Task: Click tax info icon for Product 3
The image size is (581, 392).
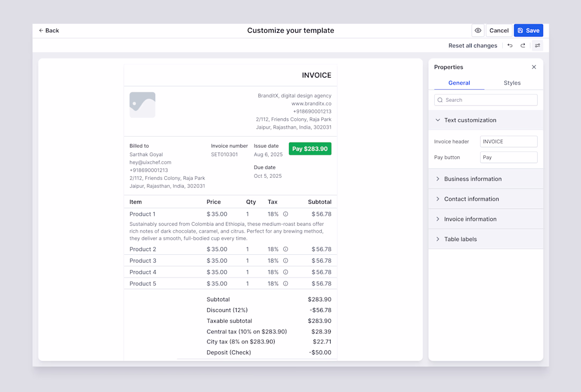Action: click(x=286, y=261)
